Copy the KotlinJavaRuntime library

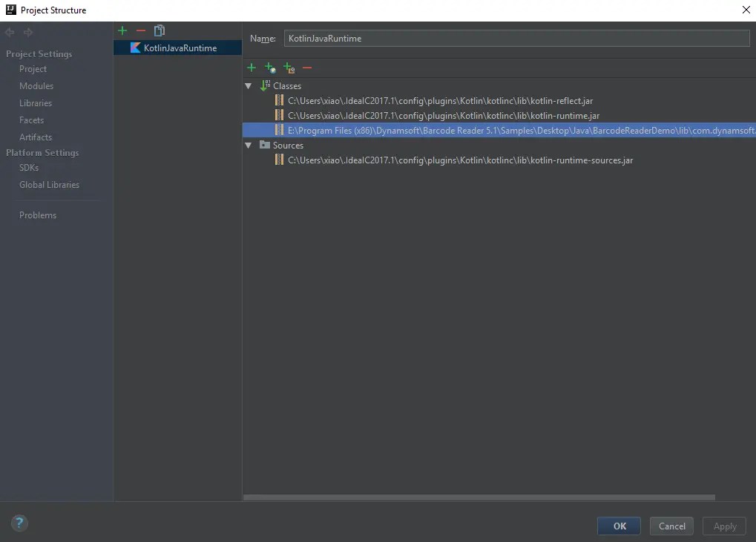tap(159, 30)
